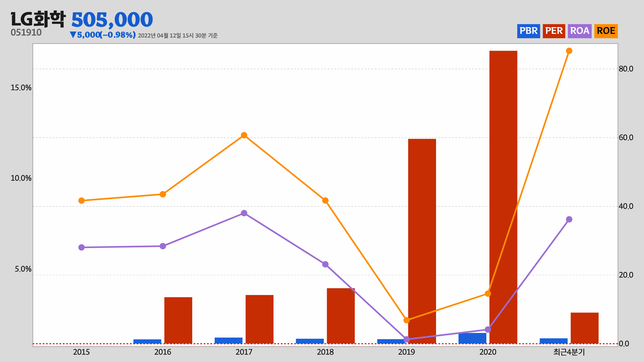Viewport: 644px width, 362px height.
Task: Click the 2020 ROE orange data point
Action: pos(488,294)
